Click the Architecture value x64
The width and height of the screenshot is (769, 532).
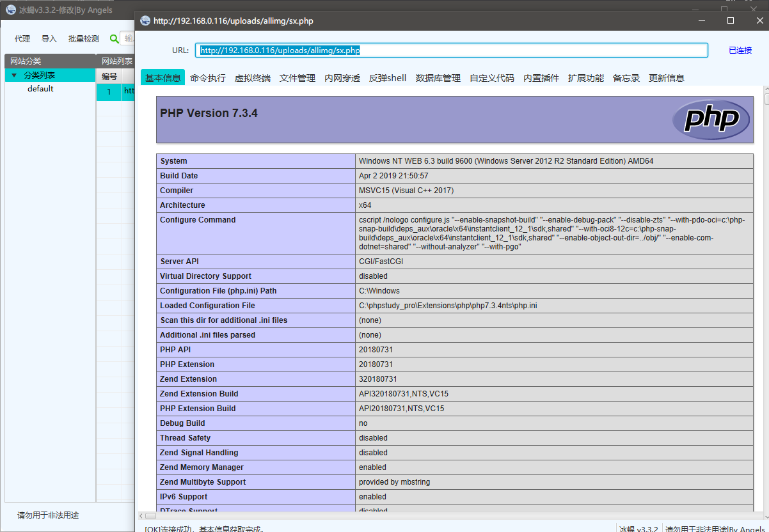365,205
